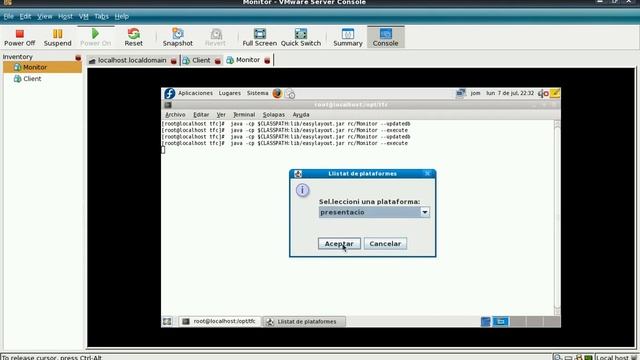Switch to root@localhost:/opt/tfc taskbar item
The width and height of the screenshot is (640, 360).
coord(220,322)
